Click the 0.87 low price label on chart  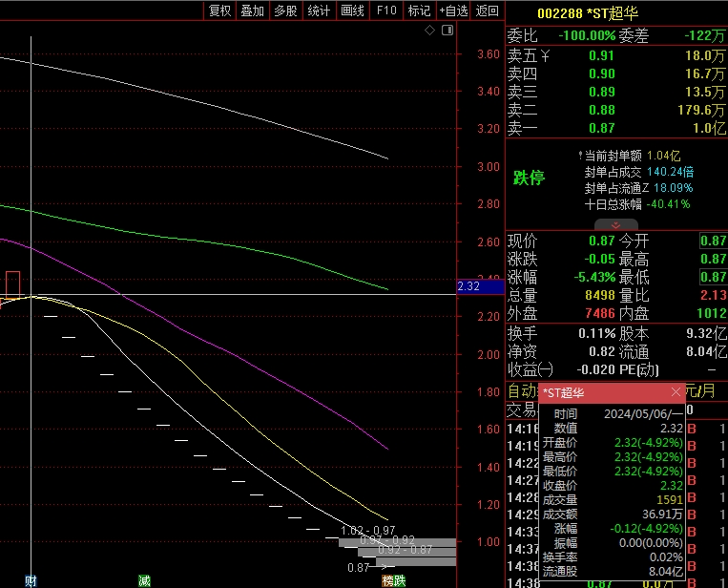[x=359, y=568]
